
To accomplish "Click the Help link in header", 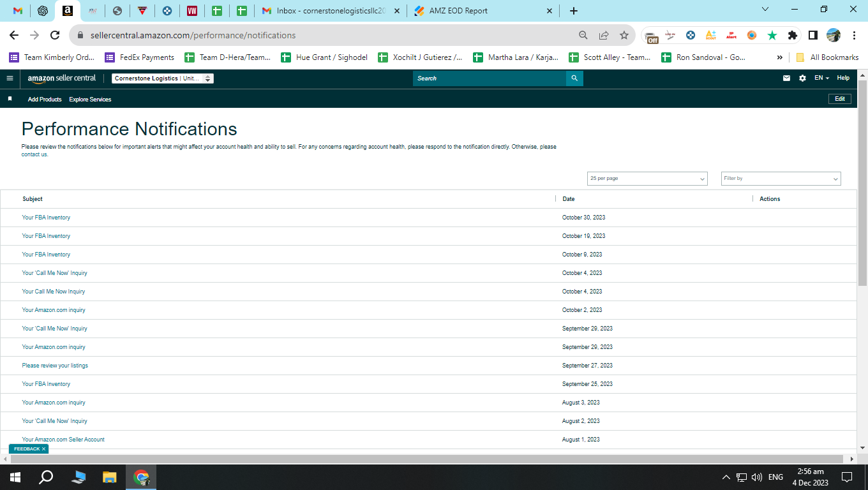I will click(843, 78).
